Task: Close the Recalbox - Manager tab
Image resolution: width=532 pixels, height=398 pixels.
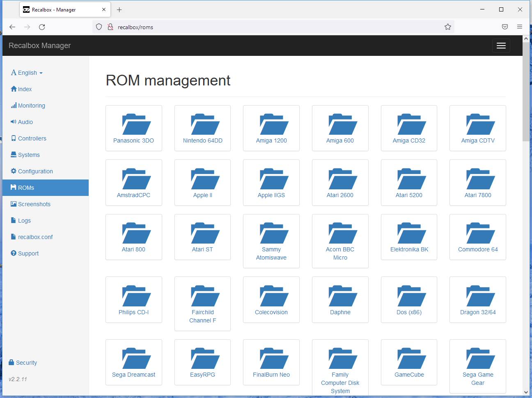Action: (x=104, y=9)
